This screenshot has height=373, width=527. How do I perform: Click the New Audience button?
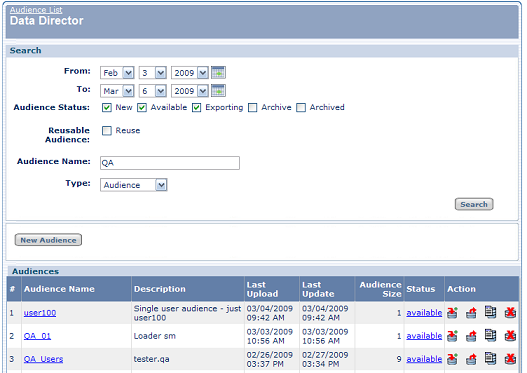[48, 240]
